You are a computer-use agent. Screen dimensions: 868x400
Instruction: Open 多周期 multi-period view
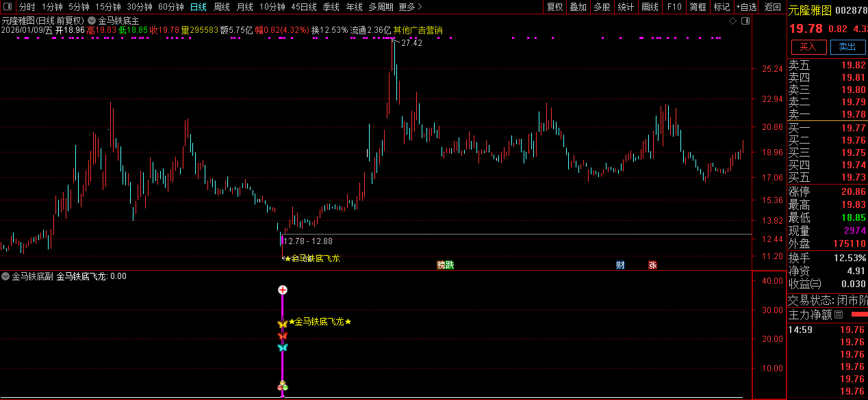point(381,7)
